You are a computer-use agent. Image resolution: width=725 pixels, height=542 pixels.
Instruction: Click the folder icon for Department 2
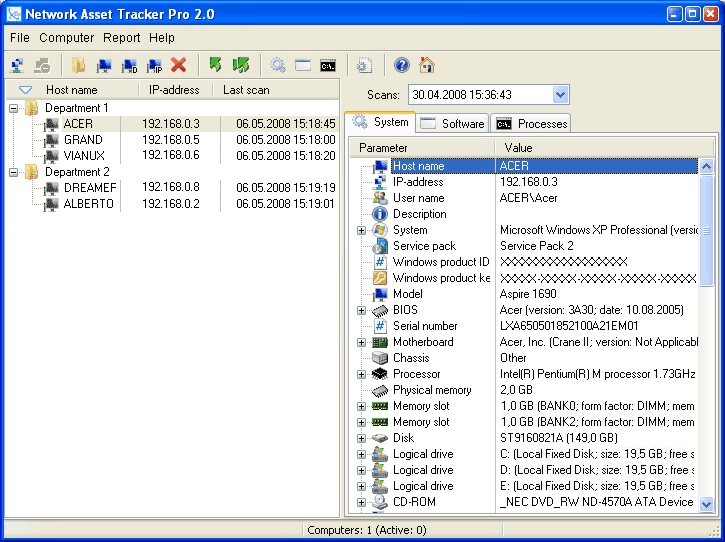(31, 172)
